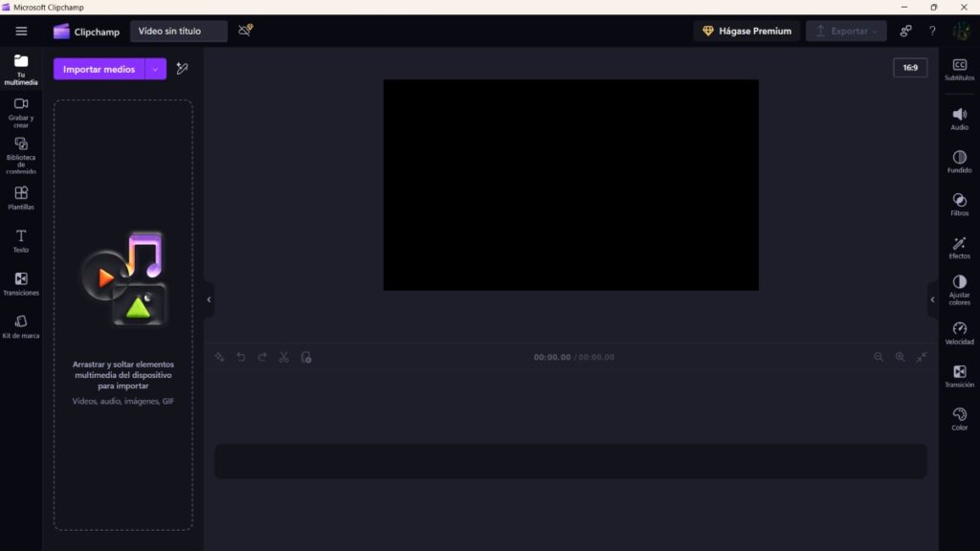
Task: Select the split scissors tool on the timeline
Action: pyautogui.click(x=284, y=357)
